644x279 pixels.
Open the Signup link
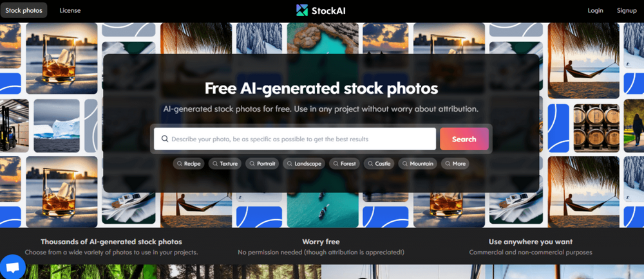click(627, 11)
